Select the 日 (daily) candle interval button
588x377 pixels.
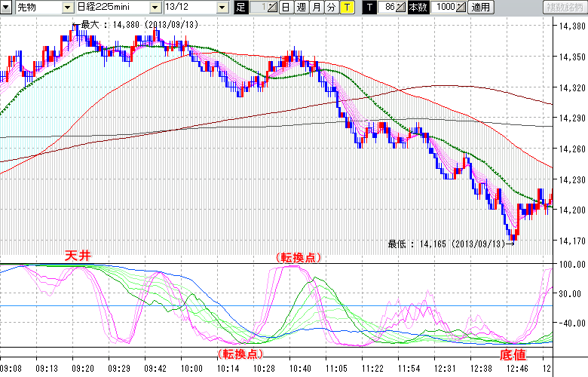pyautogui.click(x=286, y=8)
